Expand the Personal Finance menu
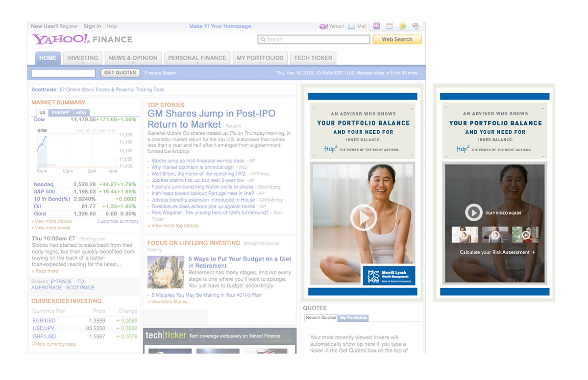588x380 pixels. [197, 58]
